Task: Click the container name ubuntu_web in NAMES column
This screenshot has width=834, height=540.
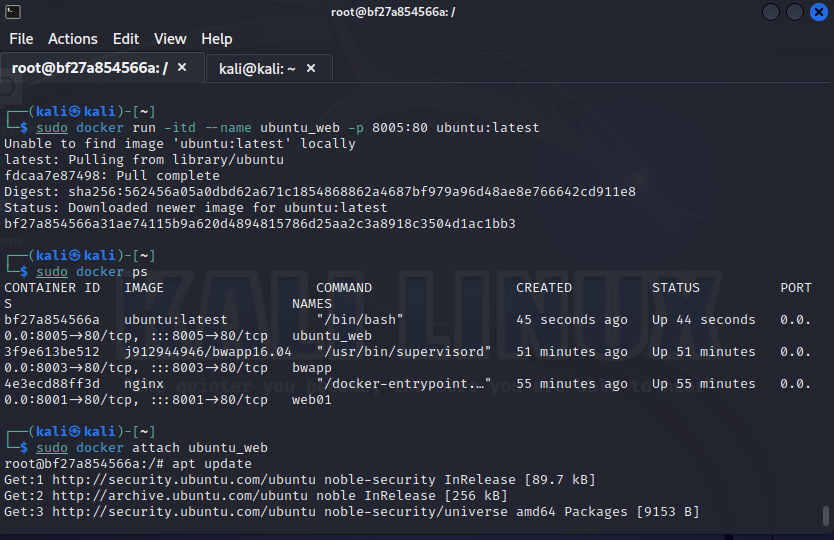Action: tap(332, 336)
